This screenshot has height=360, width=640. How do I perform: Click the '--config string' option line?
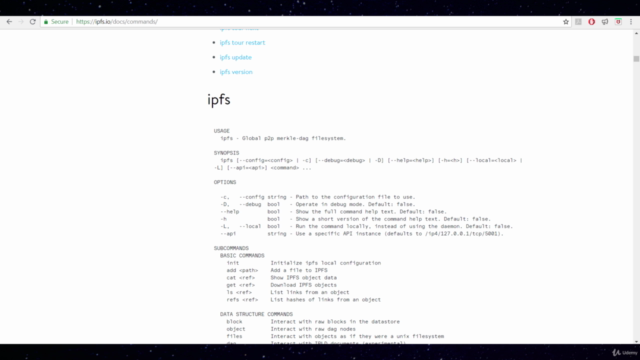[318, 197]
